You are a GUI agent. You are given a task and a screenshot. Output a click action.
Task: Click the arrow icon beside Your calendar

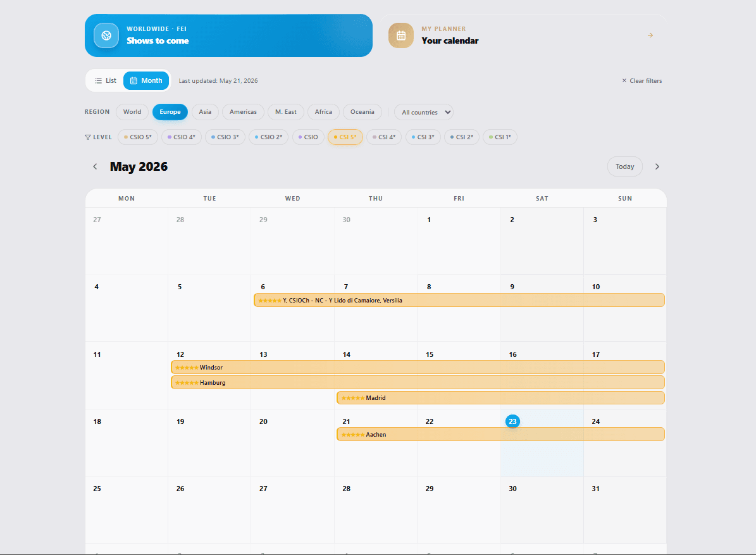pos(650,35)
